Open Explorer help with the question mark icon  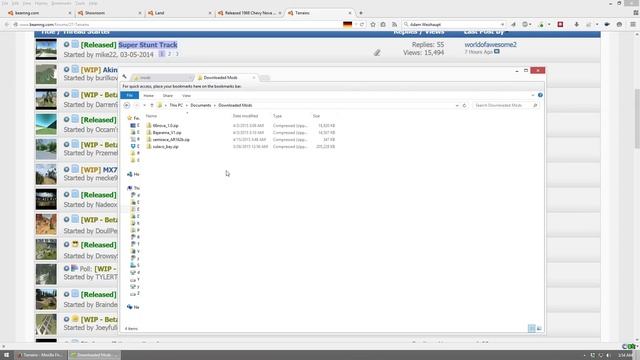540,95
